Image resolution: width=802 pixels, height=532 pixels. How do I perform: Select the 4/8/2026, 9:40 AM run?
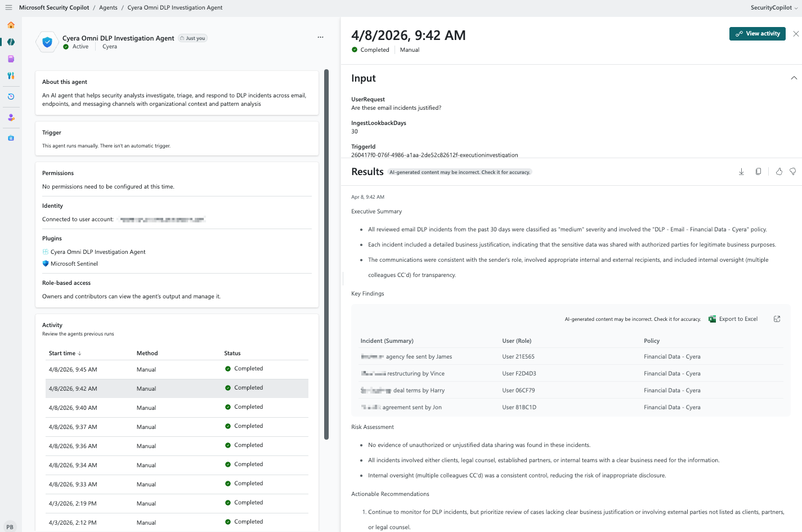[x=177, y=408]
